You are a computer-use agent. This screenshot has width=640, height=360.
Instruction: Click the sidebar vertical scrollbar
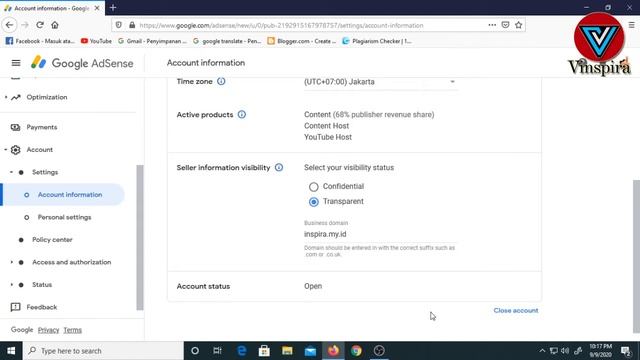tap(140, 238)
